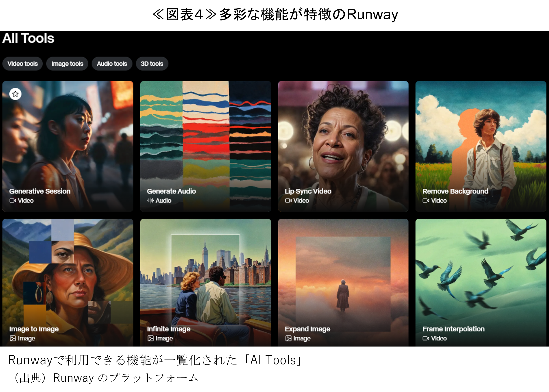Filter by Image tools
This screenshot has height=392, width=549.
tap(67, 64)
